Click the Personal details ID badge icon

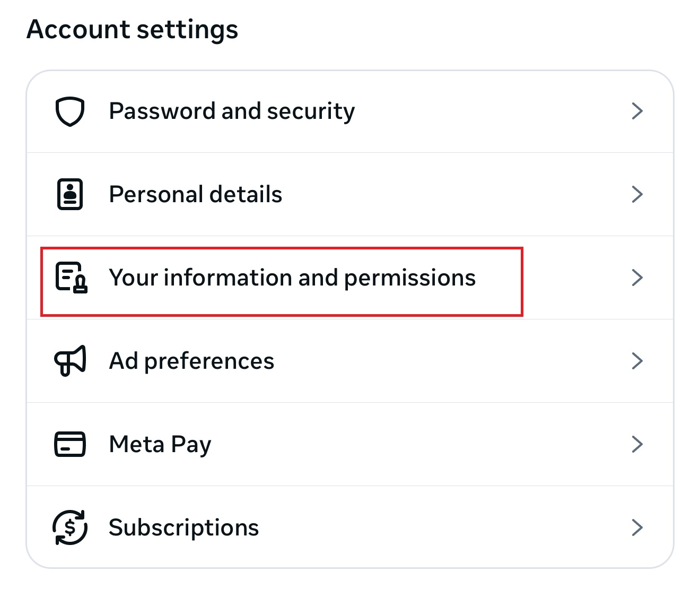pos(70,194)
